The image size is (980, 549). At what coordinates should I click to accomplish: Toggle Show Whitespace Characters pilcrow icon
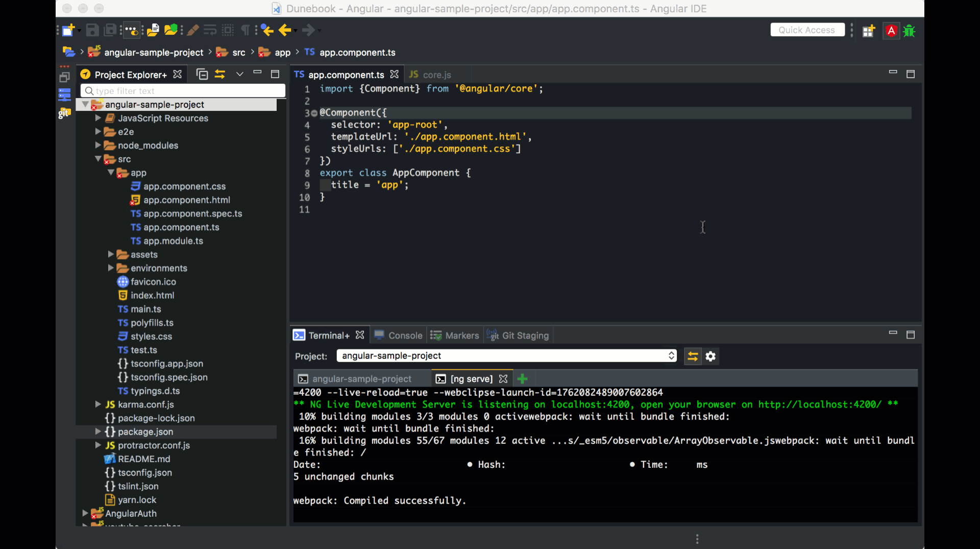(246, 31)
